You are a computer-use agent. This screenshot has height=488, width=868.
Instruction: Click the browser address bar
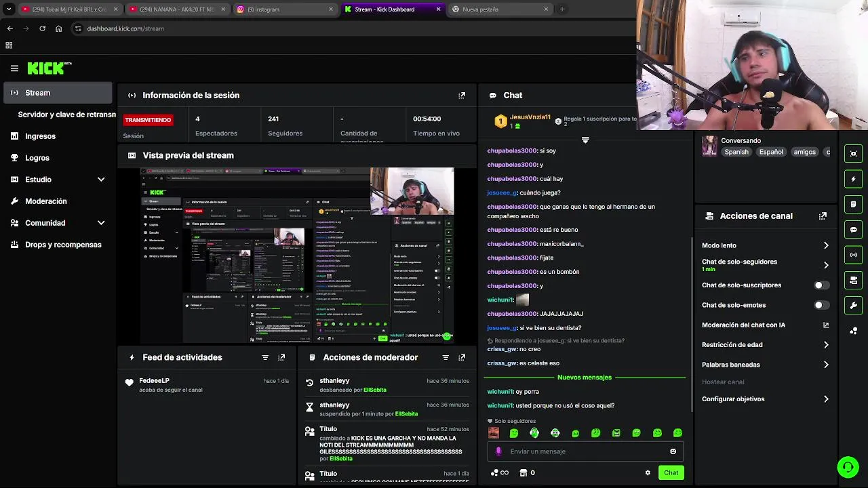pyautogui.click(x=353, y=28)
